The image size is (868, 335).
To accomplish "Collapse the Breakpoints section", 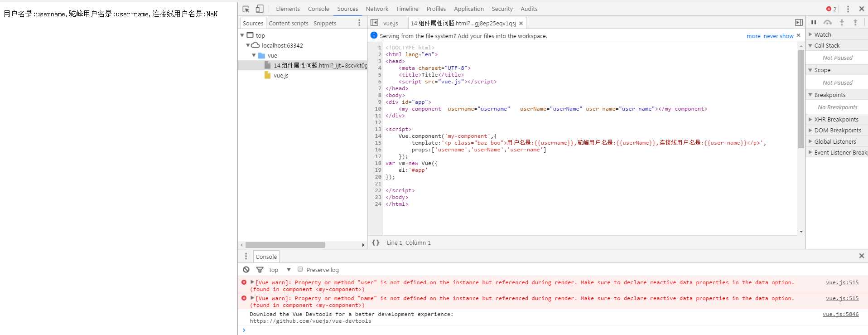I will coord(810,95).
